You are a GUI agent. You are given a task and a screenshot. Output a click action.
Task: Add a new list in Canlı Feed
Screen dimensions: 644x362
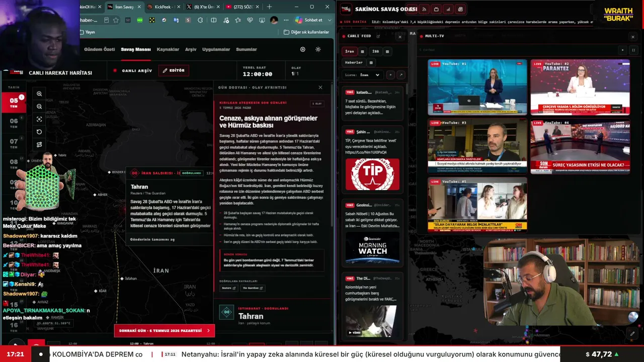390,75
